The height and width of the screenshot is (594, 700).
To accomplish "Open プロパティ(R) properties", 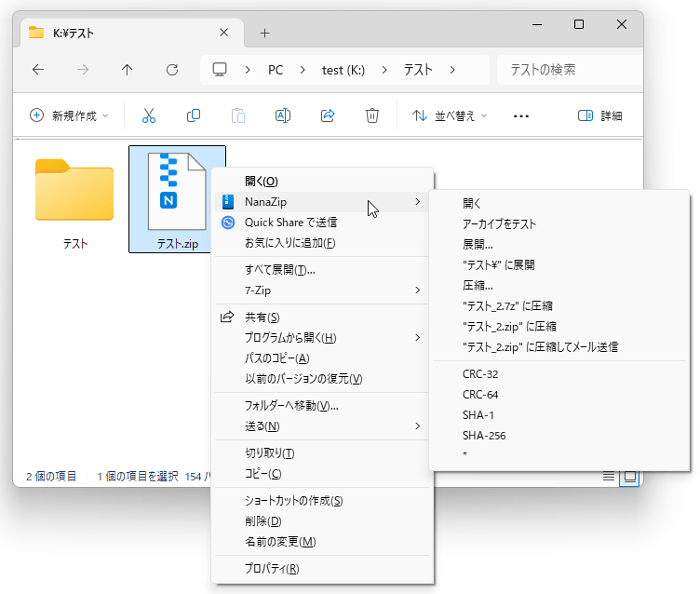I will tap(322, 569).
